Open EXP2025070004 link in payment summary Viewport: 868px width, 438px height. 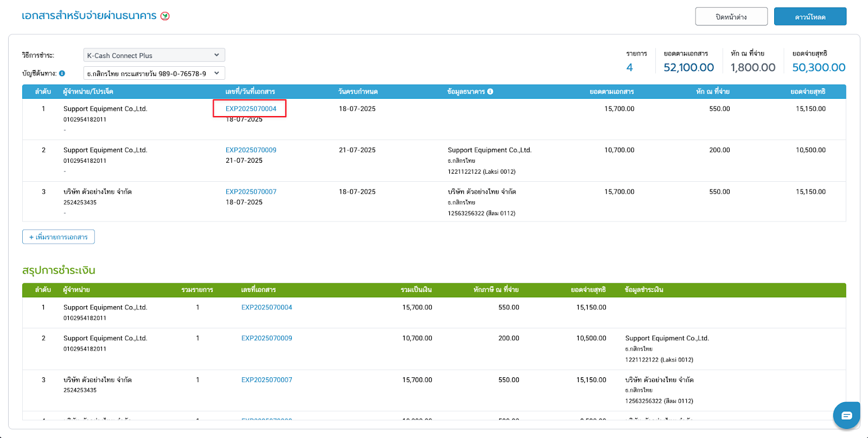click(x=266, y=307)
